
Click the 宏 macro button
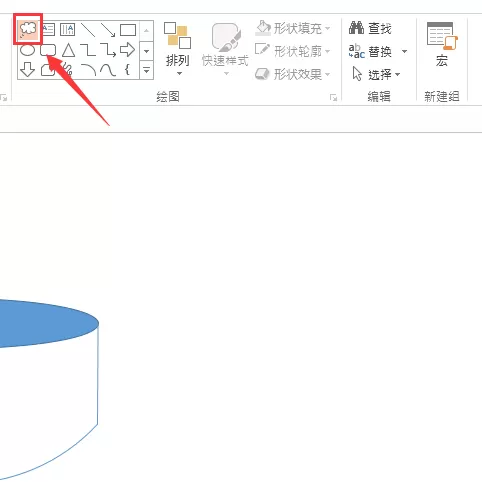pos(442,45)
